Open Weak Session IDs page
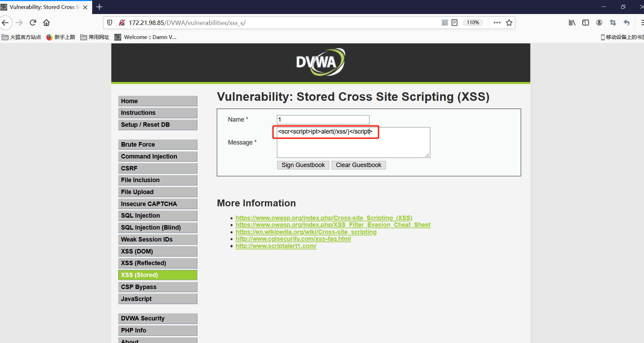 [158, 239]
